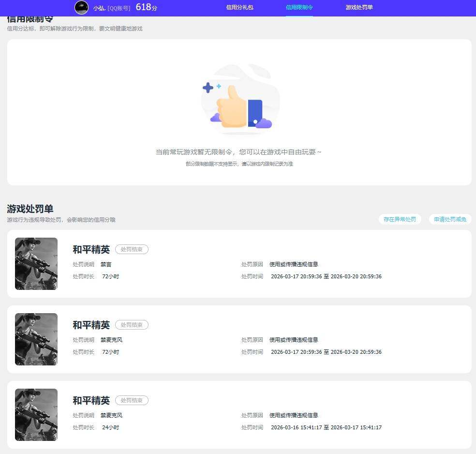Click 使用或传播违规信息 reason on 禁言 card
Screen dimensions: 476x454
294,264
